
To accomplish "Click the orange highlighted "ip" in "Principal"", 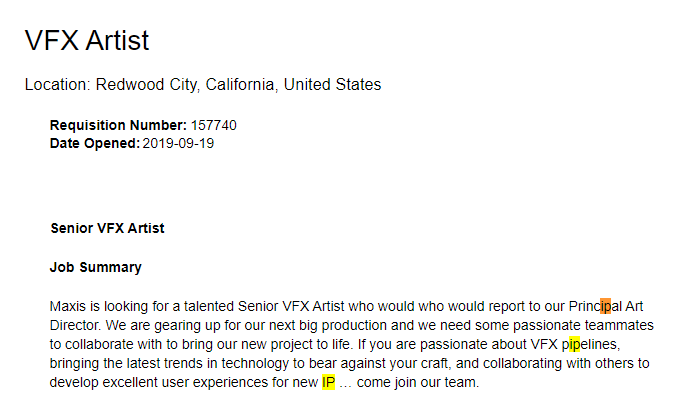I will (x=605, y=306).
